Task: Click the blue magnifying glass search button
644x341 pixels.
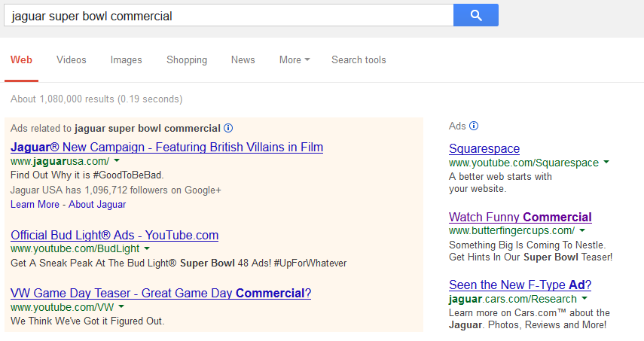Action: tap(475, 15)
